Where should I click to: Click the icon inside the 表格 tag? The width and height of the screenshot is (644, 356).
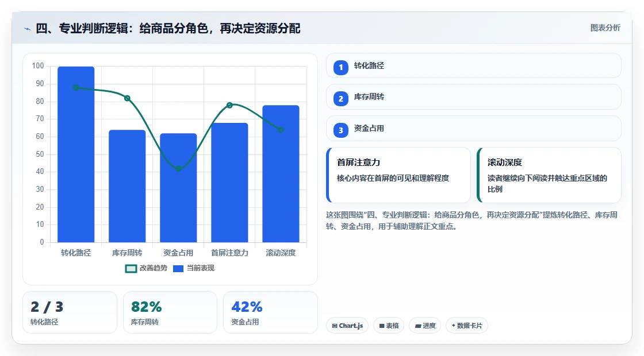tap(382, 326)
